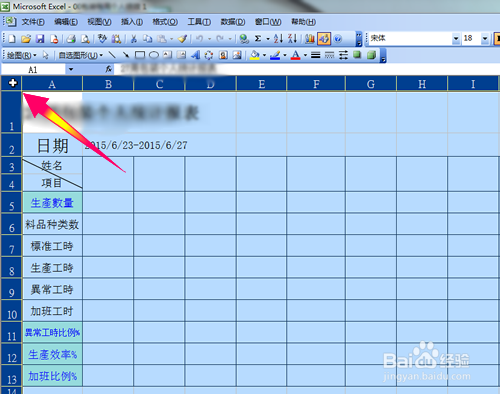
Task: Expand the line color dropdown arrow
Action: pos(285,55)
